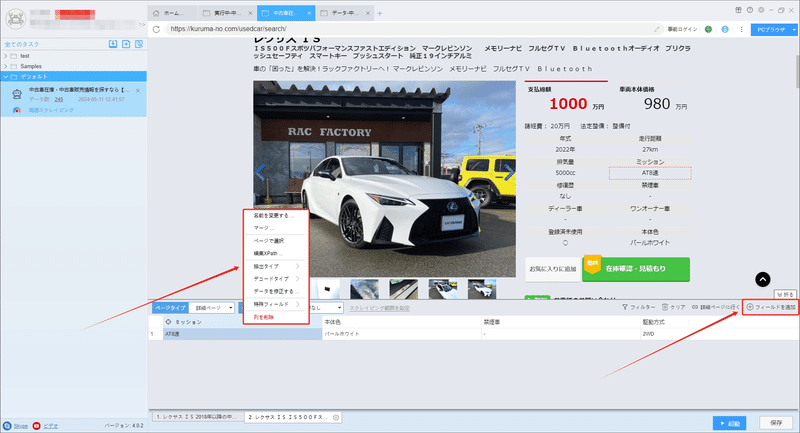Click the import task icon beside 全てのタスク
Viewport: 800px width, 433px height.
[x=113, y=44]
